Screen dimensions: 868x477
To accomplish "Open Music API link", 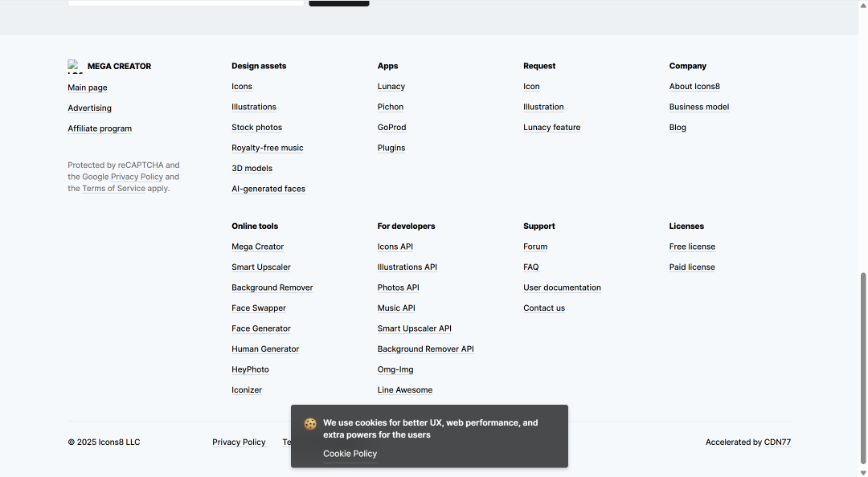I will pos(396,308).
